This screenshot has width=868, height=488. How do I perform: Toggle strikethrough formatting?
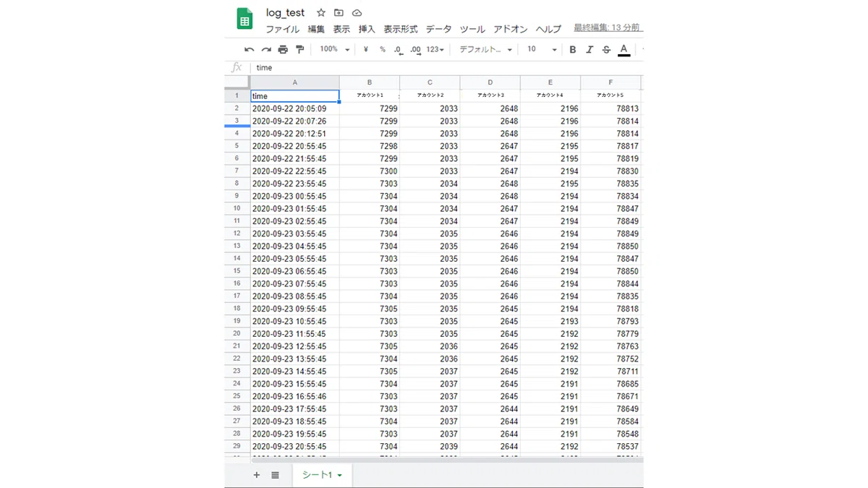click(x=606, y=49)
